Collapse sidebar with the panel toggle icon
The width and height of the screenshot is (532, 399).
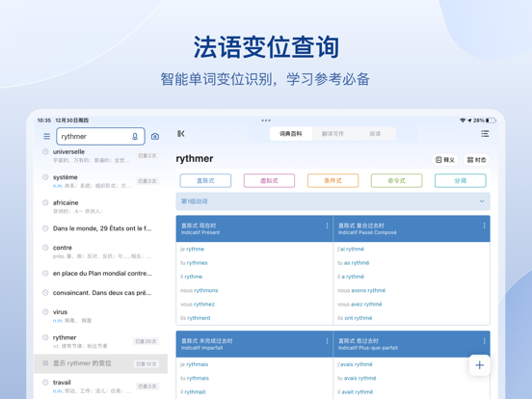coord(181,134)
